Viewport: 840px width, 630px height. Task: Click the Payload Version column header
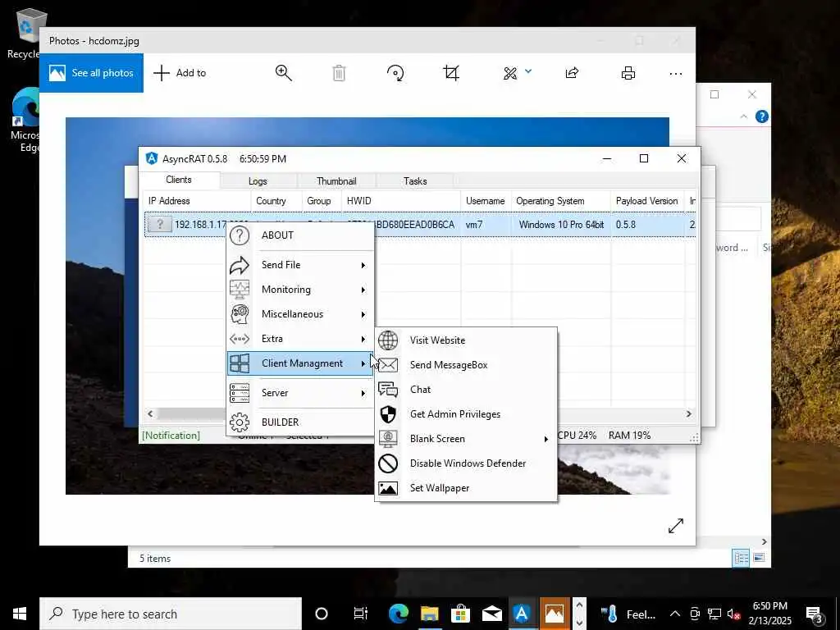point(646,201)
